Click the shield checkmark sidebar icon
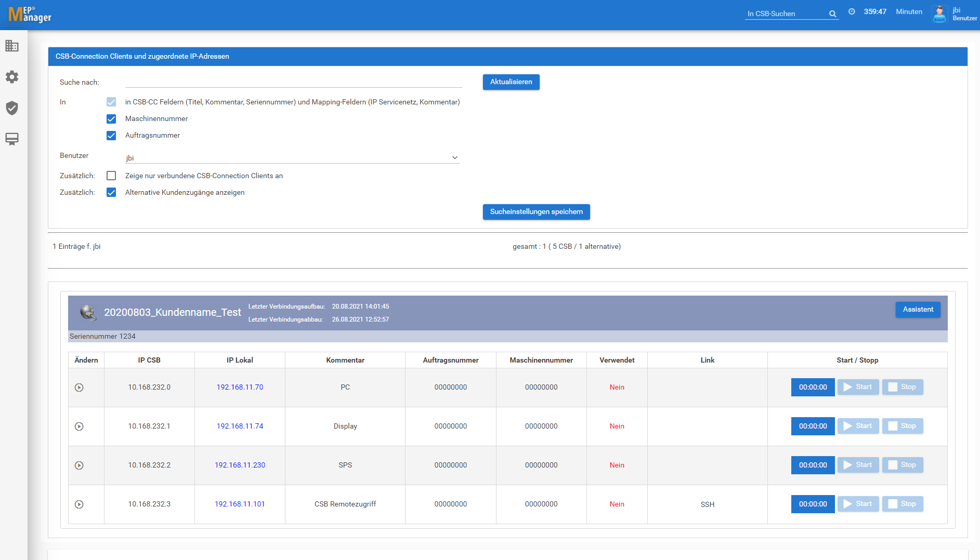Image resolution: width=980 pixels, height=560 pixels. point(12,108)
